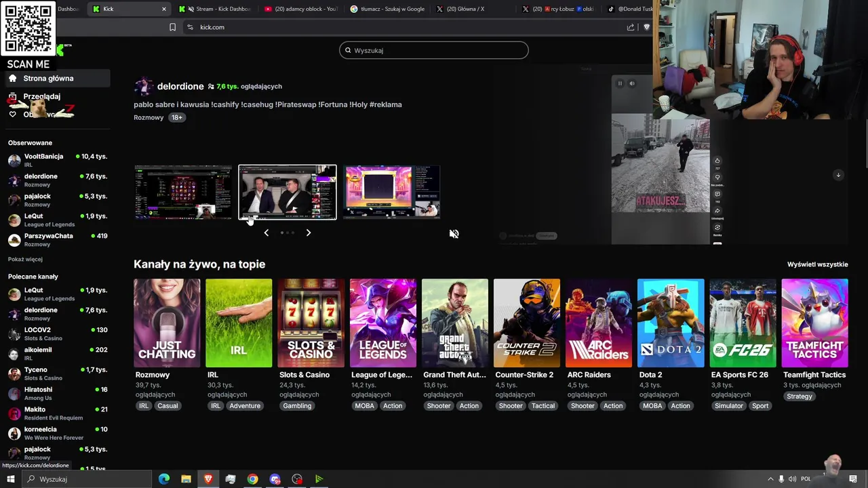Viewport: 868px width, 488px height.
Task: Click the site settings icon beside kick.com
Action: click(x=190, y=27)
